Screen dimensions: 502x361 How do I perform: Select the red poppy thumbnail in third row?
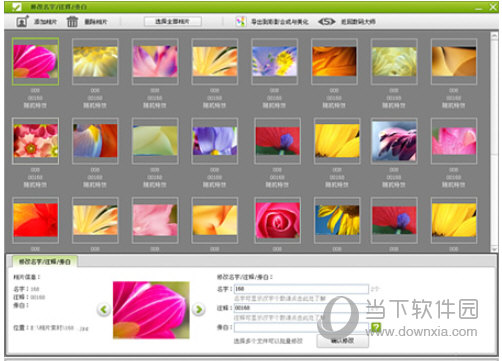click(394, 220)
